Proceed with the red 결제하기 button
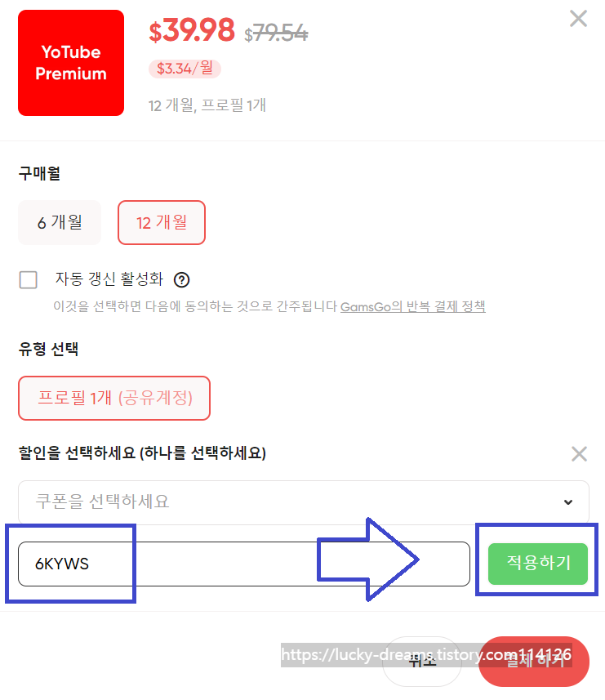 (534, 661)
